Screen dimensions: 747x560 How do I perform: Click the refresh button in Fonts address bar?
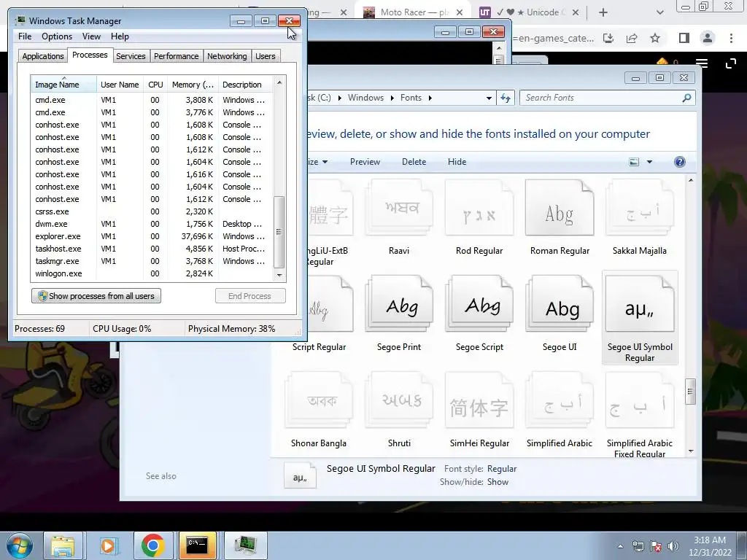[x=505, y=98]
